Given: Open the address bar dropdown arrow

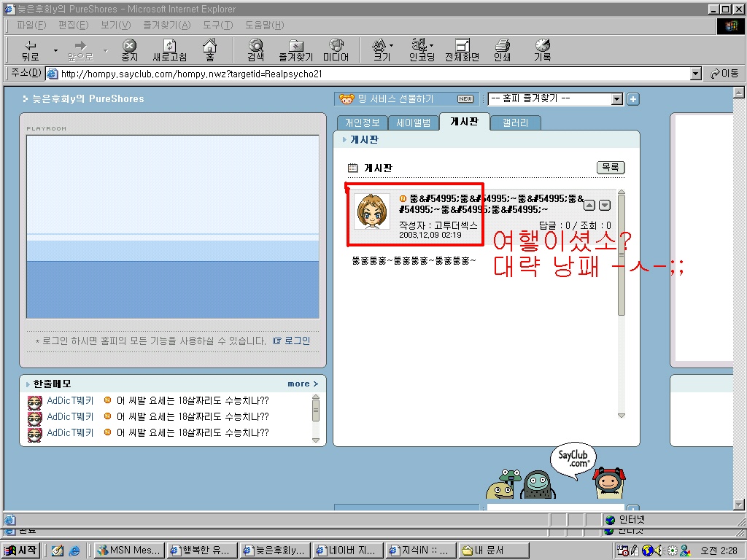Looking at the screenshot, I should point(696,74).
